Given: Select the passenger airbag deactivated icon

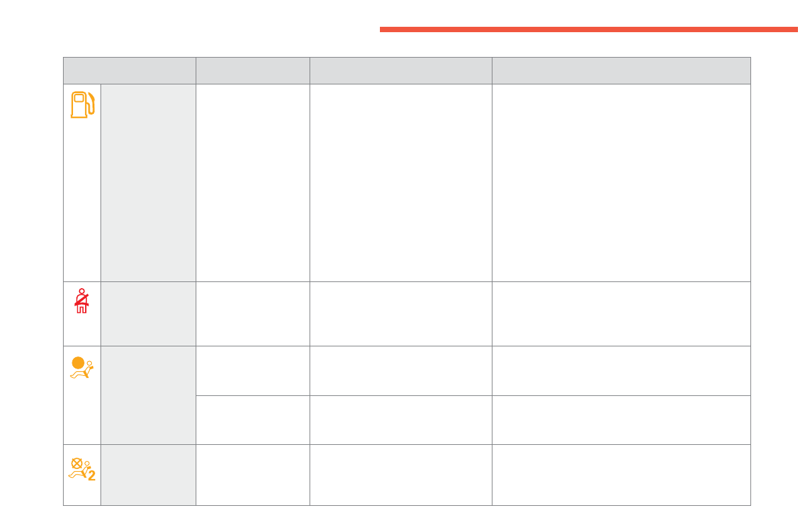Looking at the screenshot, I should [x=82, y=468].
